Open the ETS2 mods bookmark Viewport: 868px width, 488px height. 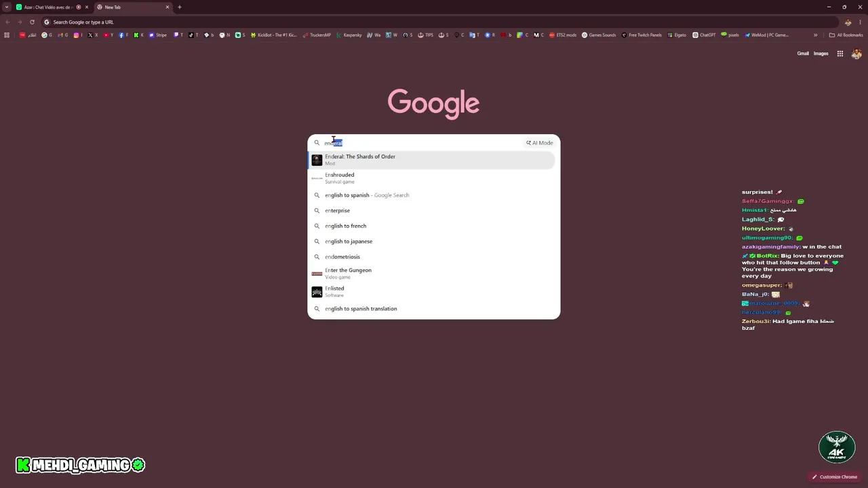tap(563, 35)
